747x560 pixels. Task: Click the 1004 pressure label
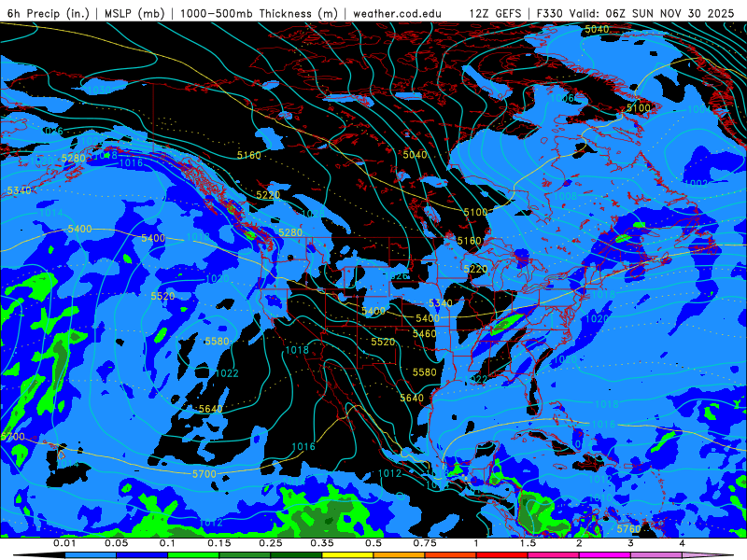point(698,109)
